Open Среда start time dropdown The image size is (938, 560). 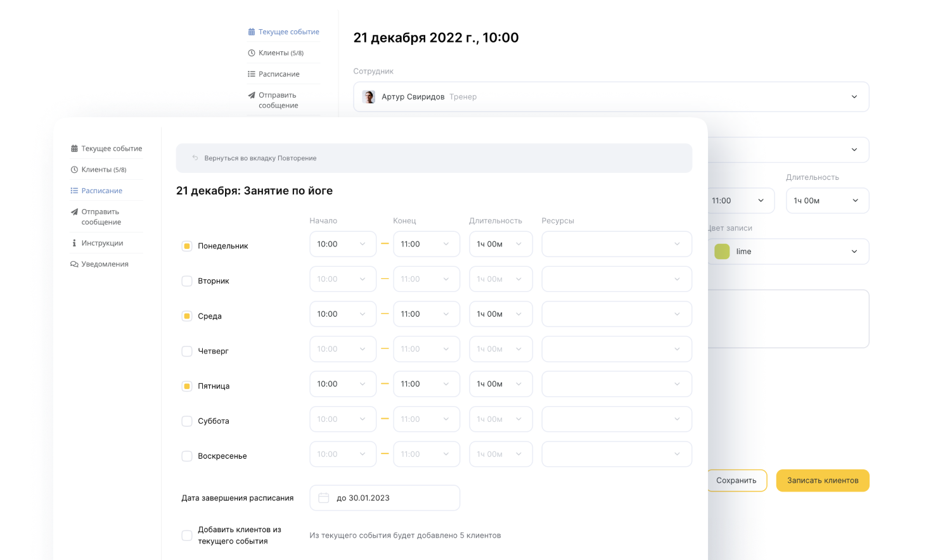coord(343,314)
